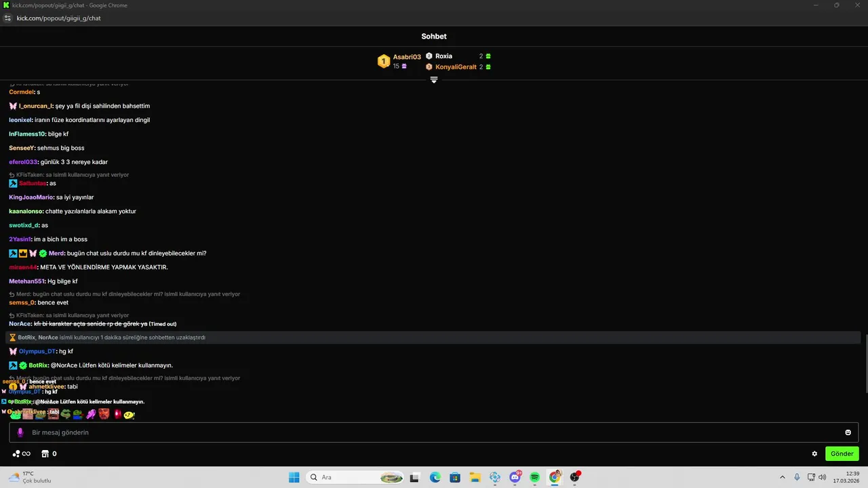Click the rank badge beside Roxia
This screenshot has width=868, height=488.
point(429,56)
